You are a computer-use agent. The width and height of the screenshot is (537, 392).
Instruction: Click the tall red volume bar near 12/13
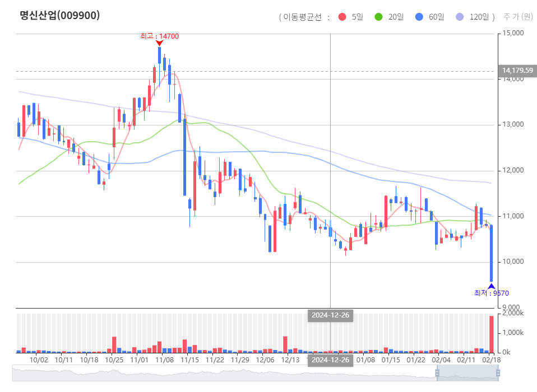click(x=285, y=344)
